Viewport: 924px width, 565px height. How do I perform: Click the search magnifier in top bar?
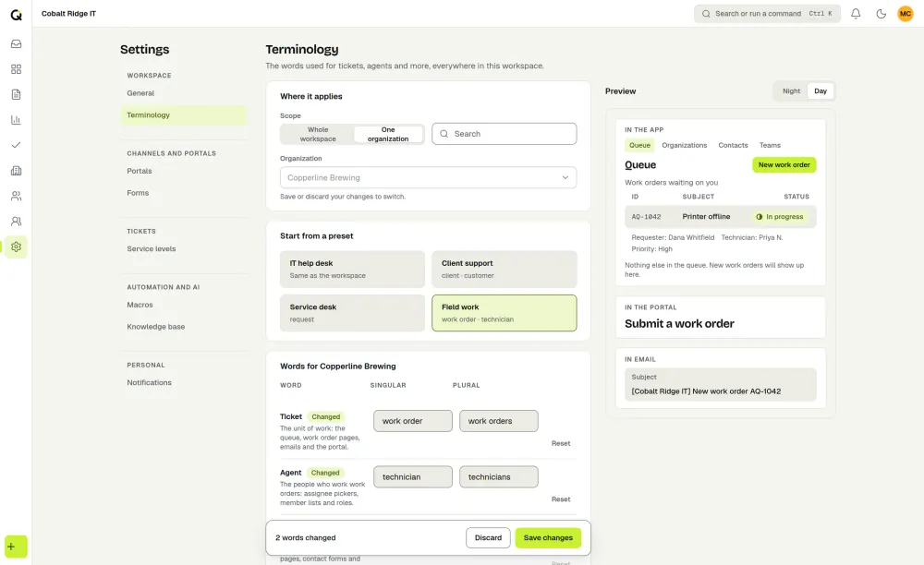[x=705, y=14]
